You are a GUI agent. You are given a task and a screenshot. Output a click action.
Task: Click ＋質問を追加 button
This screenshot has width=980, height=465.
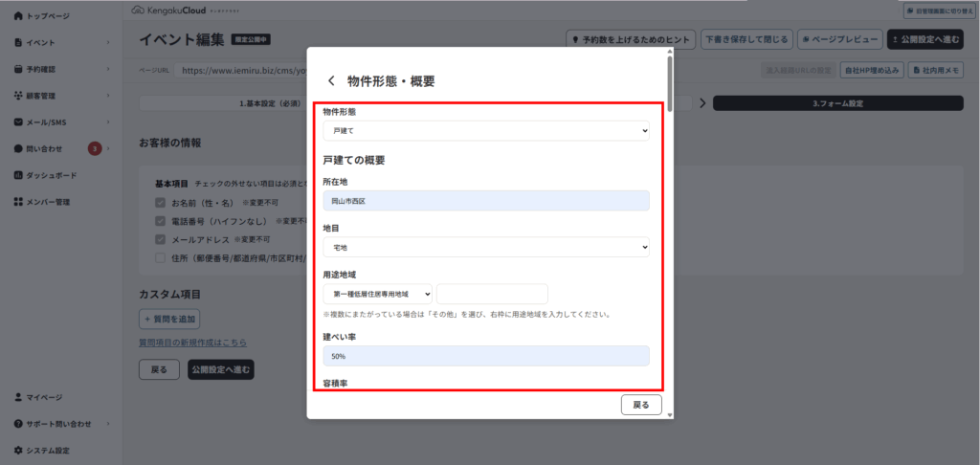[169, 319]
